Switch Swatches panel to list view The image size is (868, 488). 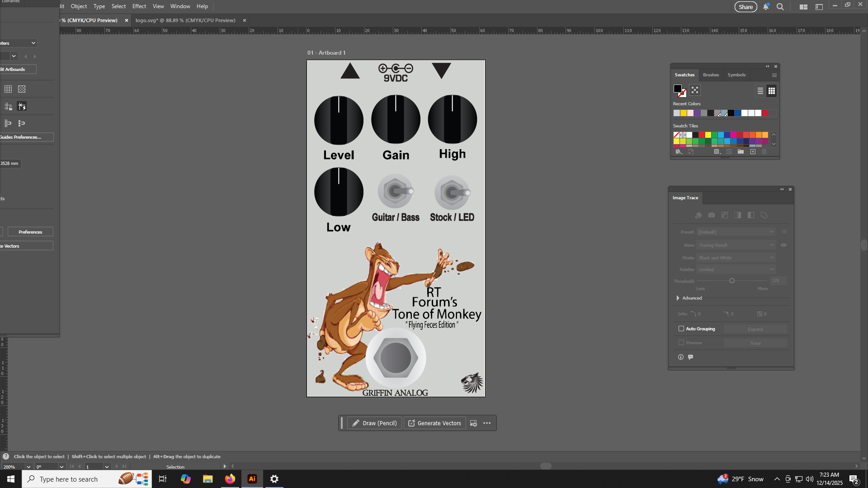pos(760,91)
